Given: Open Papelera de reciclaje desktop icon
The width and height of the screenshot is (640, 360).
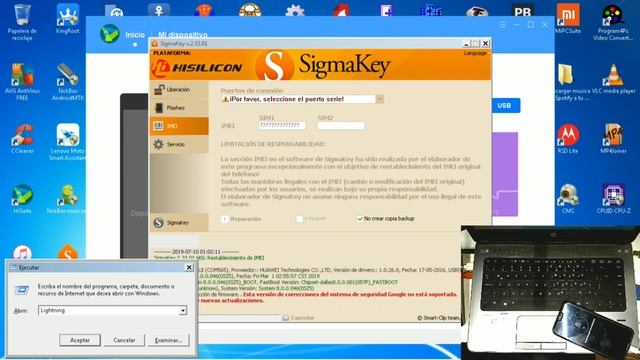Looking at the screenshot, I should point(22,22).
